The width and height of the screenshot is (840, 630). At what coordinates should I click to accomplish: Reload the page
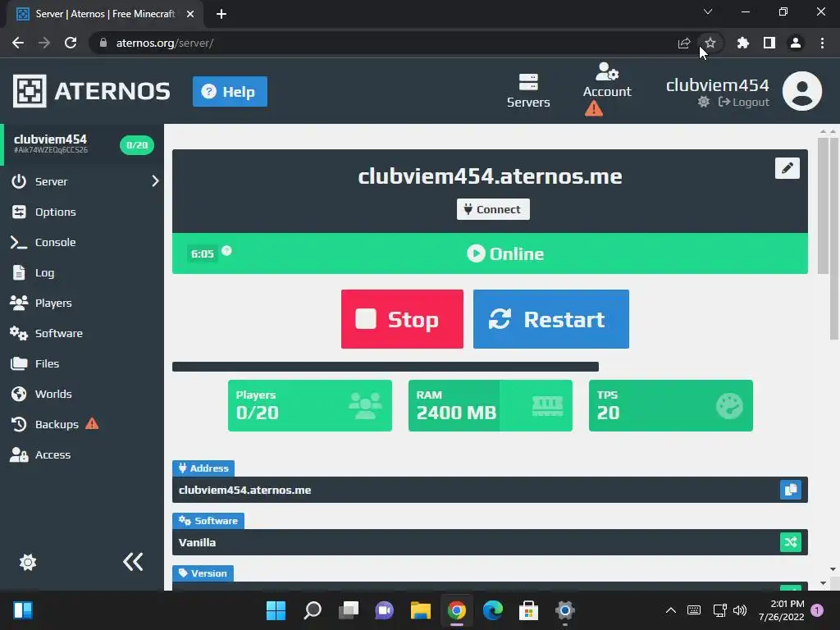[x=71, y=43]
